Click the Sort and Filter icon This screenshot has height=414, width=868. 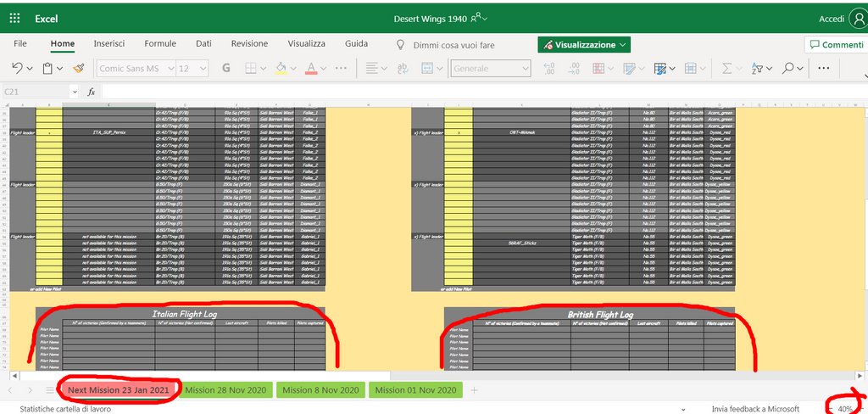pos(757,68)
